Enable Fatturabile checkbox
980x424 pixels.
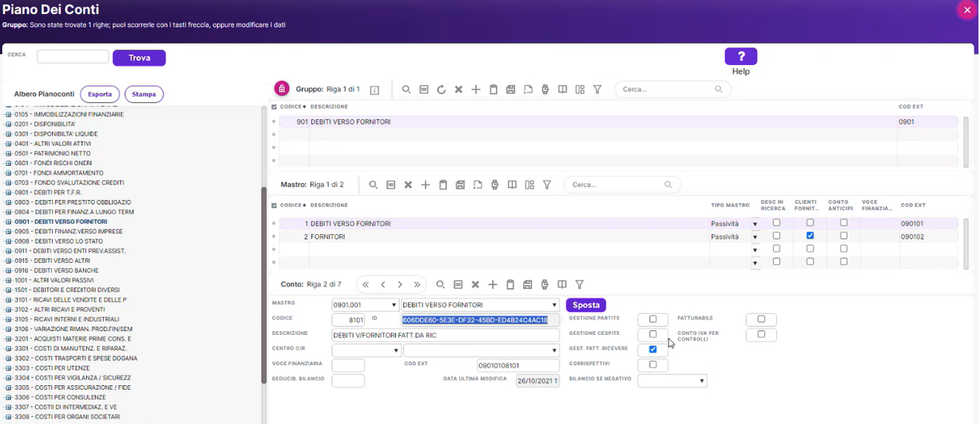(x=761, y=319)
